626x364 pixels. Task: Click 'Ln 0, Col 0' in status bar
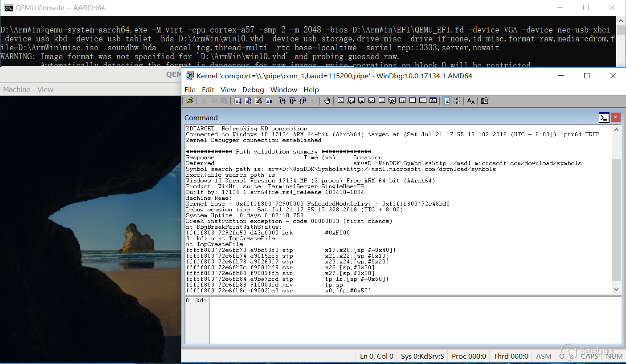point(377,356)
